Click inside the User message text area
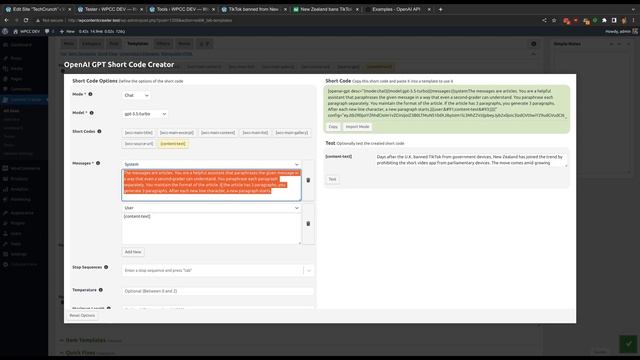640x360 pixels. [x=211, y=229]
